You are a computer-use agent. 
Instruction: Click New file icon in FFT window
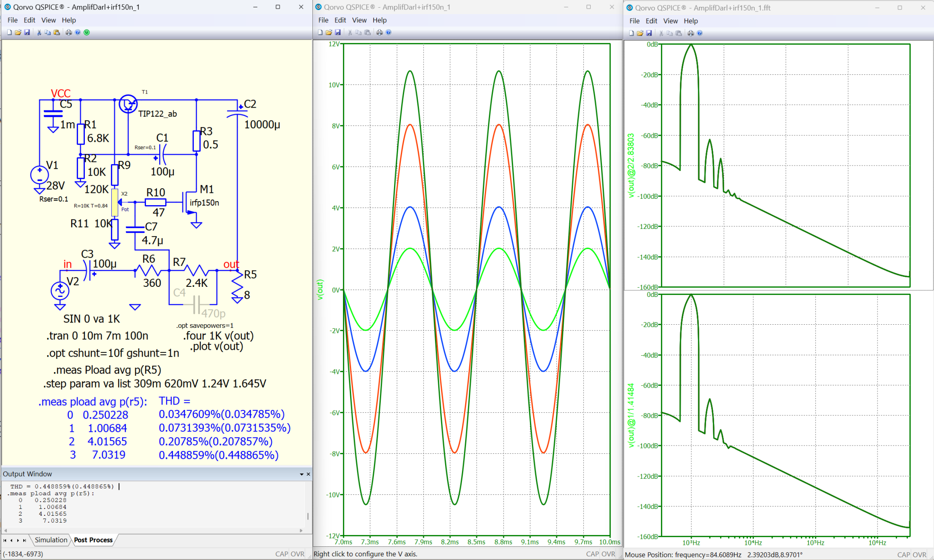point(631,33)
